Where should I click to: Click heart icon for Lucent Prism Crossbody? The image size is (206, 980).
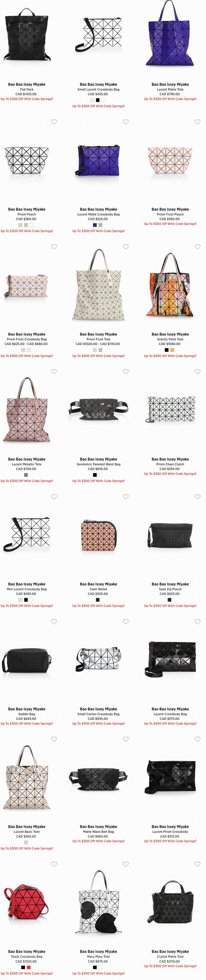point(197,739)
